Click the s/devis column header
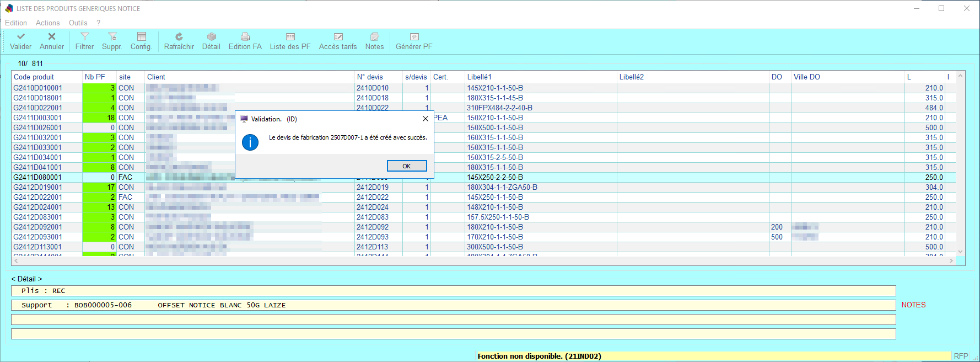This screenshot has height=362, width=980. [416, 77]
